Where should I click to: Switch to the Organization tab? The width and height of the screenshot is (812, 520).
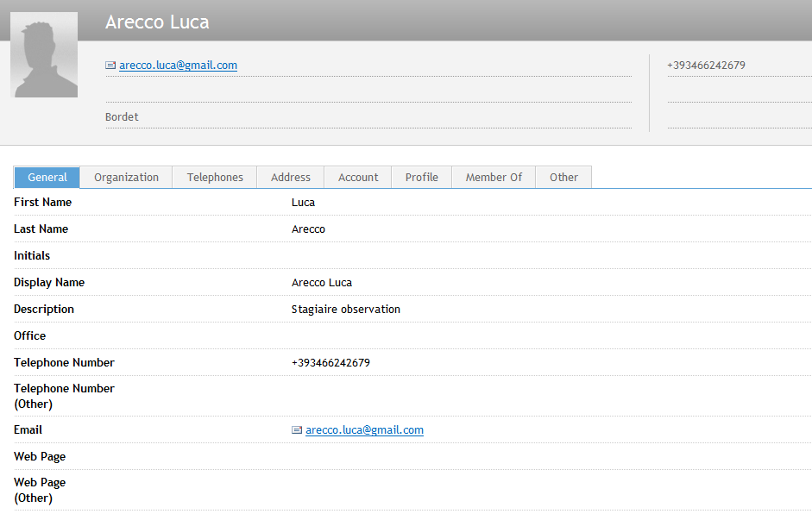click(126, 178)
